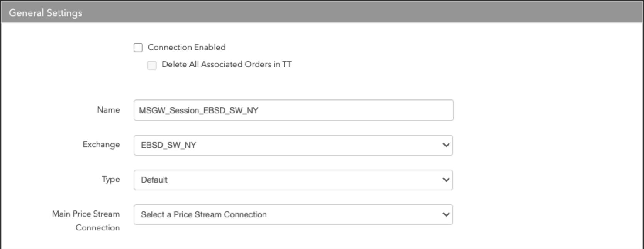
Task: Click the General Settings header bar
Action: click(x=322, y=13)
